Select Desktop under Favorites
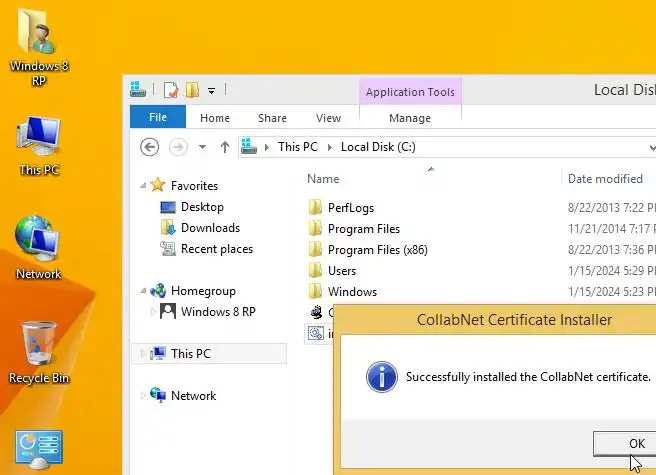 202,207
